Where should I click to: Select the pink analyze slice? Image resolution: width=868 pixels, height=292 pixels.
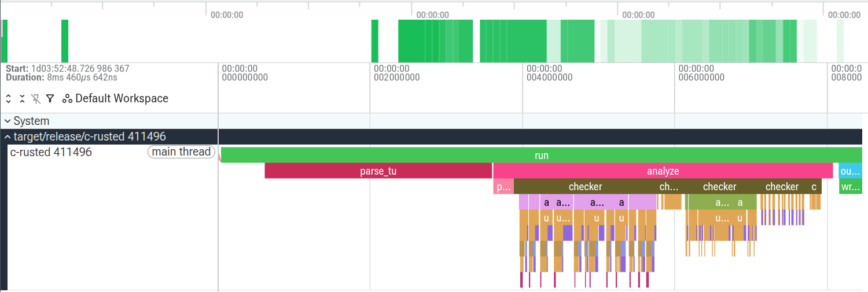663,171
